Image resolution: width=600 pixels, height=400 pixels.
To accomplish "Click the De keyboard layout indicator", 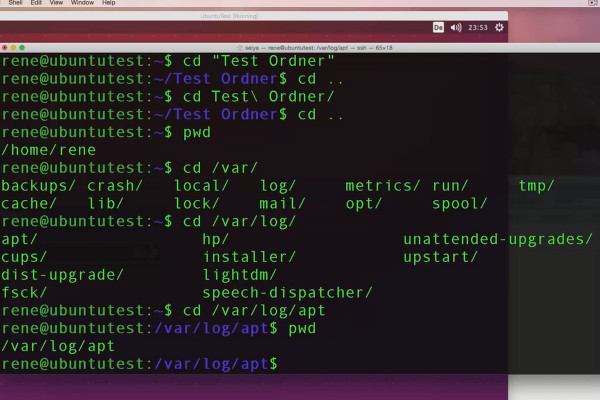I will pyautogui.click(x=439, y=28).
